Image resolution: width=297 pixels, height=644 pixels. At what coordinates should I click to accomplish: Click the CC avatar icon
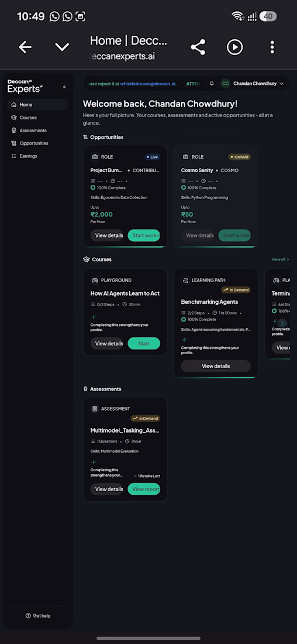[x=225, y=83]
